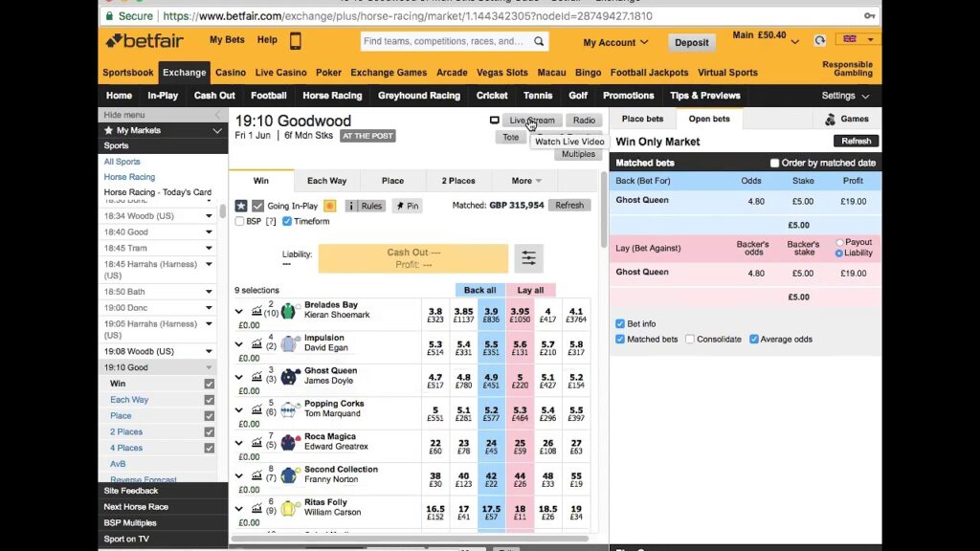Click Ghost Queen best back price 4.9
980x551 pixels.
click(x=491, y=381)
